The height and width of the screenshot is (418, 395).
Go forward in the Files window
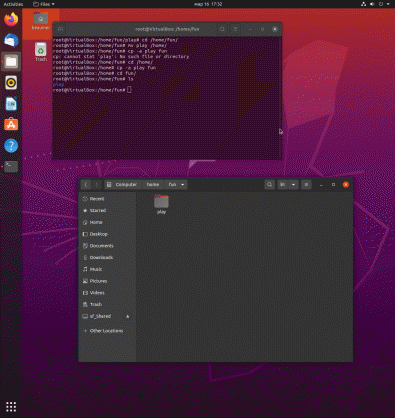click(x=97, y=184)
